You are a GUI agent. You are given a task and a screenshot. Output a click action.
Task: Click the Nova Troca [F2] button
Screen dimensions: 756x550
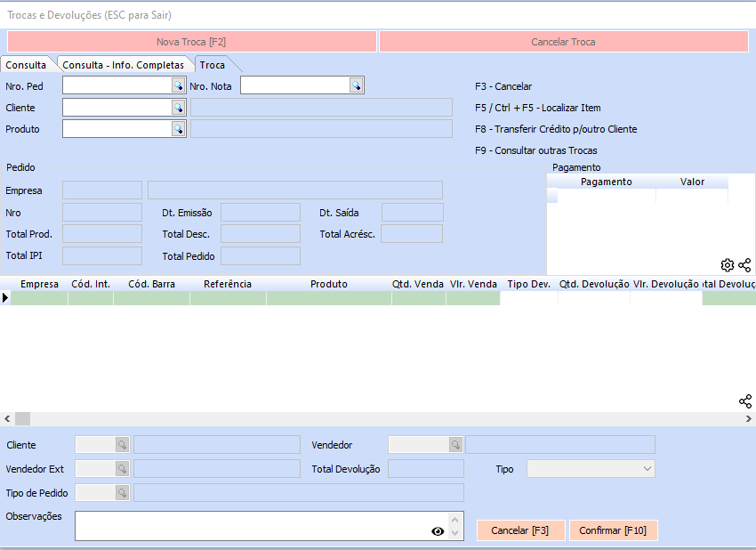[x=192, y=42]
